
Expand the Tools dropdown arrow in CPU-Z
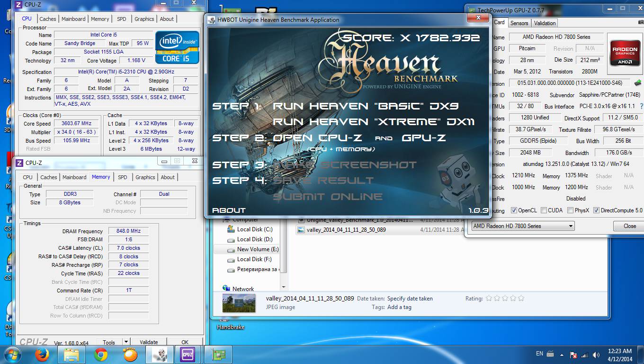[126, 342]
